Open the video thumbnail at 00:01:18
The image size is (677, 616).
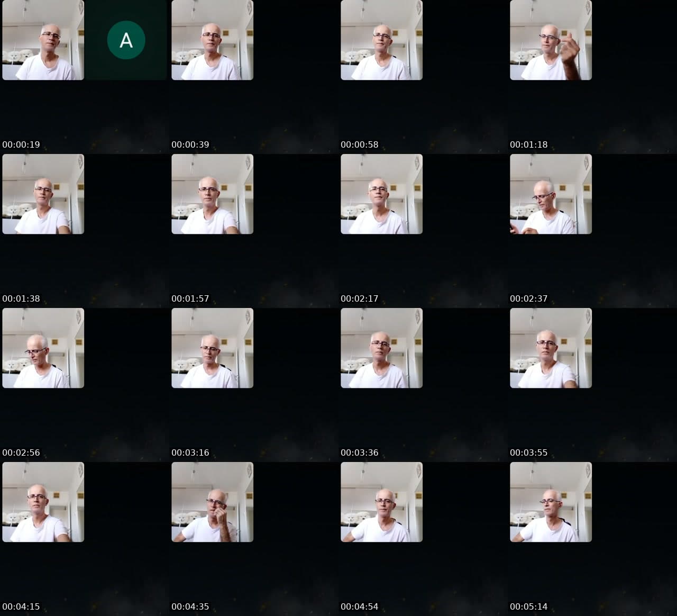tap(551, 40)
